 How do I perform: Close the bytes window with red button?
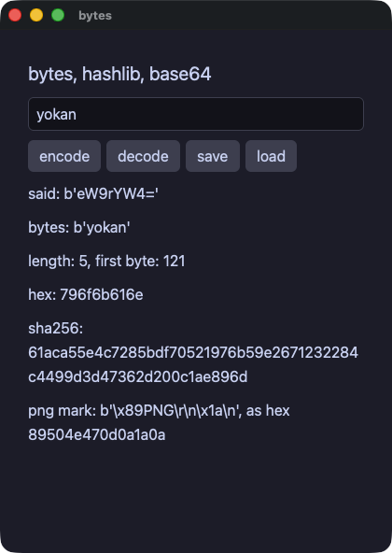click(15, 15)
